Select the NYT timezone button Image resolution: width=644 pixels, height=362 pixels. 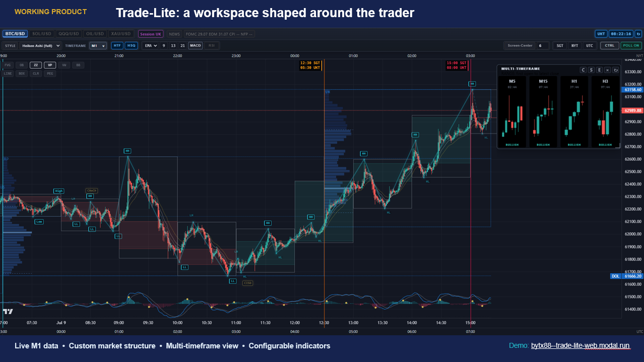pos(574,45)
